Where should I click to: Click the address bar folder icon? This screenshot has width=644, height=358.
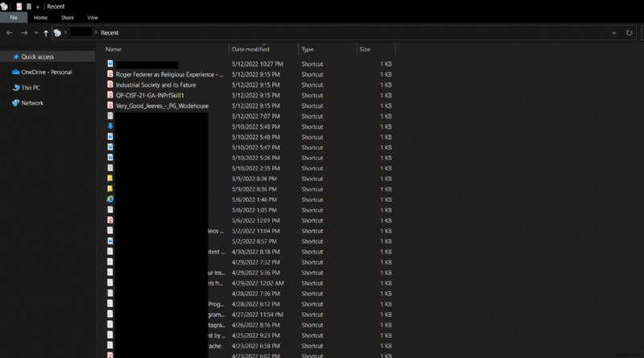[x=57, y=33]
